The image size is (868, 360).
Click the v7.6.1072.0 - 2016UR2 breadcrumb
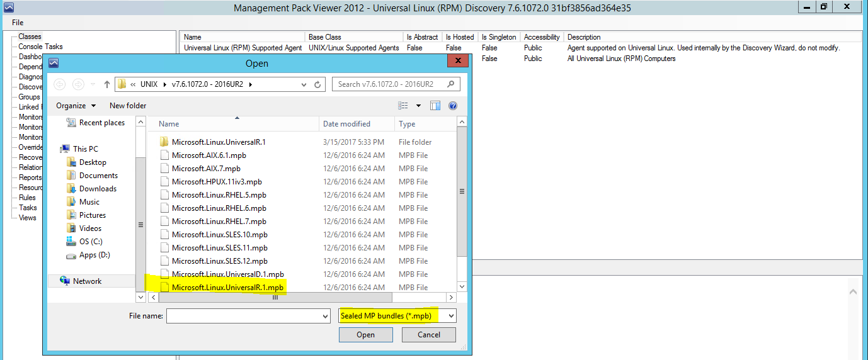pyautogui.click(x=207, y=84)
